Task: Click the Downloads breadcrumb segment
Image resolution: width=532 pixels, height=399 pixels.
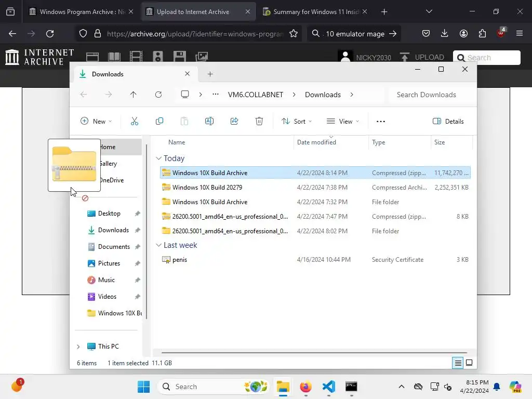Action: tap(323, 95)
